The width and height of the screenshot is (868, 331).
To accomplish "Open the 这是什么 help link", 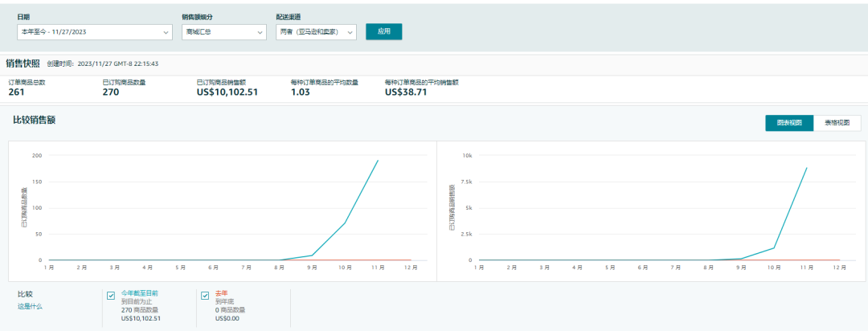I will point(30,306).
